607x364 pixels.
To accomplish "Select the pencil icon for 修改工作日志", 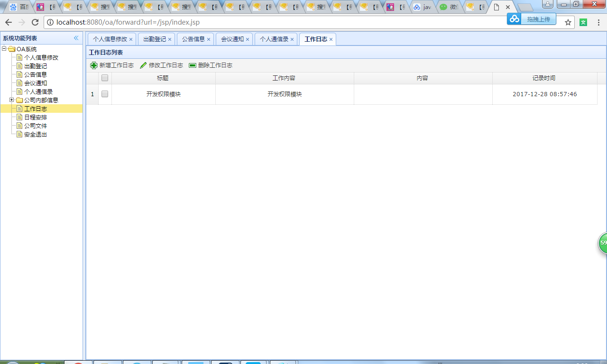I will point(143,65).
